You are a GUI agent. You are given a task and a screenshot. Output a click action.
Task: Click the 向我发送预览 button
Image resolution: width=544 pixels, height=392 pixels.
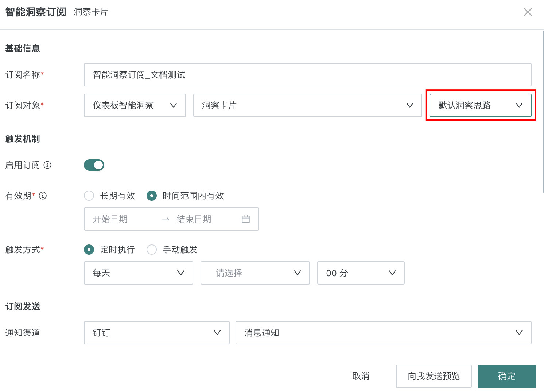[x=434, y=376]
